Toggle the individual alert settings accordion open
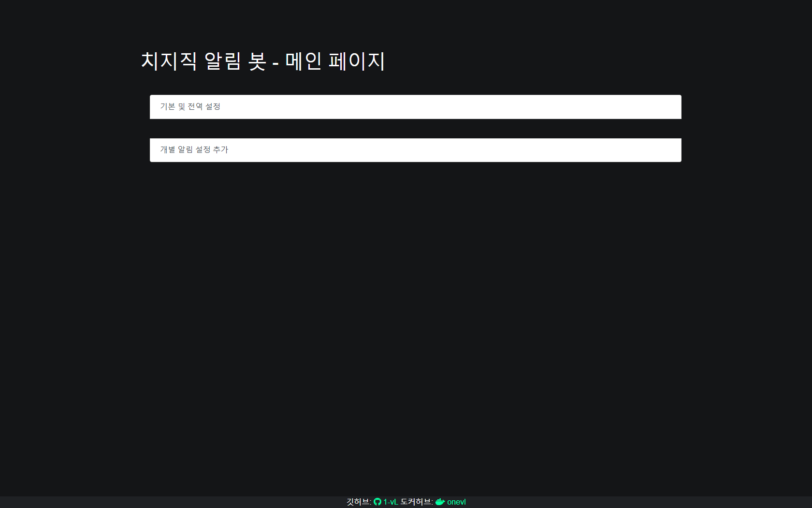The width and height of the screenshot is (812, 508). [416, 150]
